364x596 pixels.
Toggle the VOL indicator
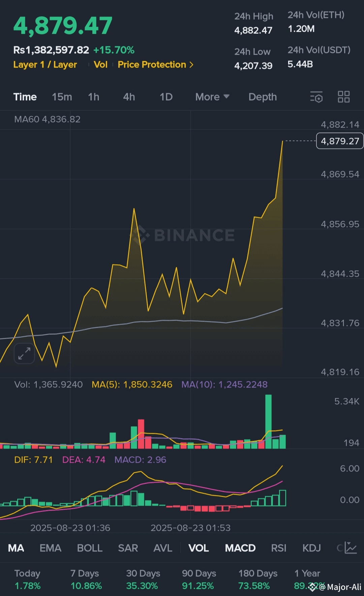click(199, 548)
